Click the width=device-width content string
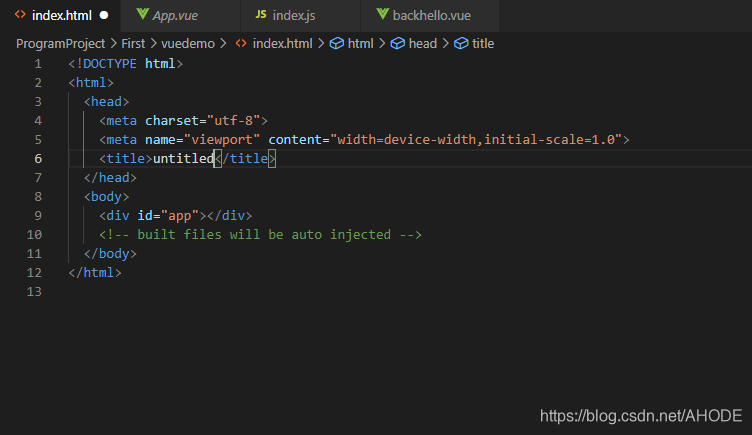This screenshot has height=435, width=752. pos(476,140)
